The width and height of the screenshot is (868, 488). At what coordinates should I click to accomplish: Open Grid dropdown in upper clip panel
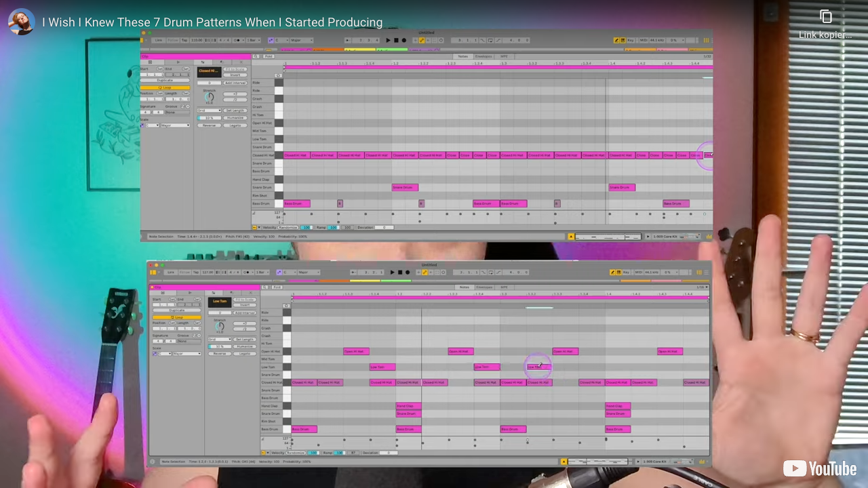[x=209, y=110]
